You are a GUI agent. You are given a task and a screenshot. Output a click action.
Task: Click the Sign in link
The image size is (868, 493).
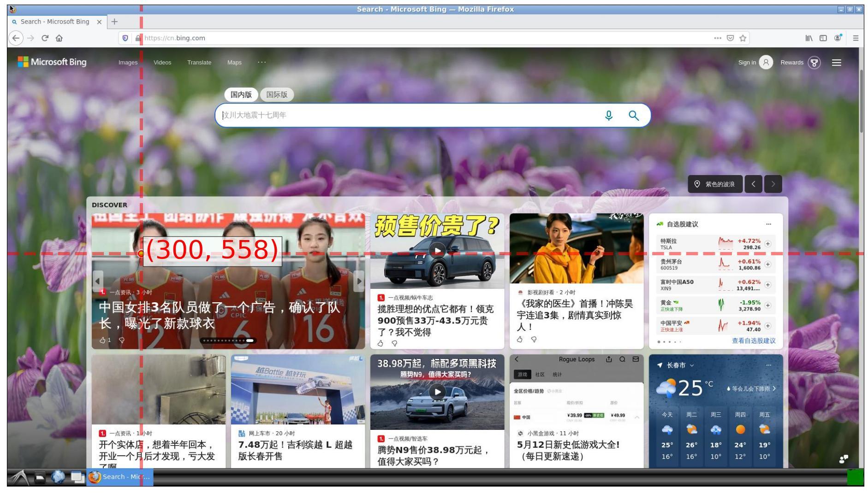tap(747, 63)
